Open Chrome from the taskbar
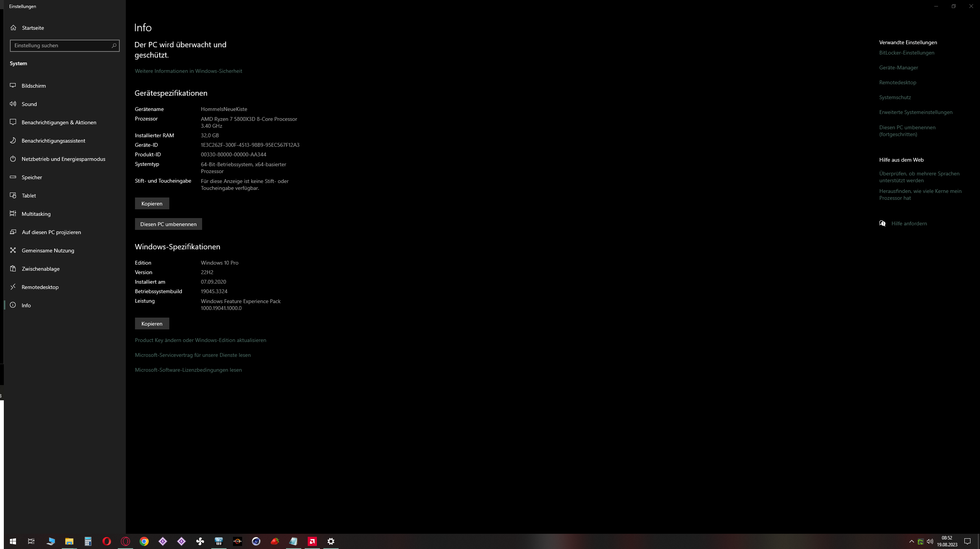The width and height of the screenshot is (980, 549). [x=144, y=541]
